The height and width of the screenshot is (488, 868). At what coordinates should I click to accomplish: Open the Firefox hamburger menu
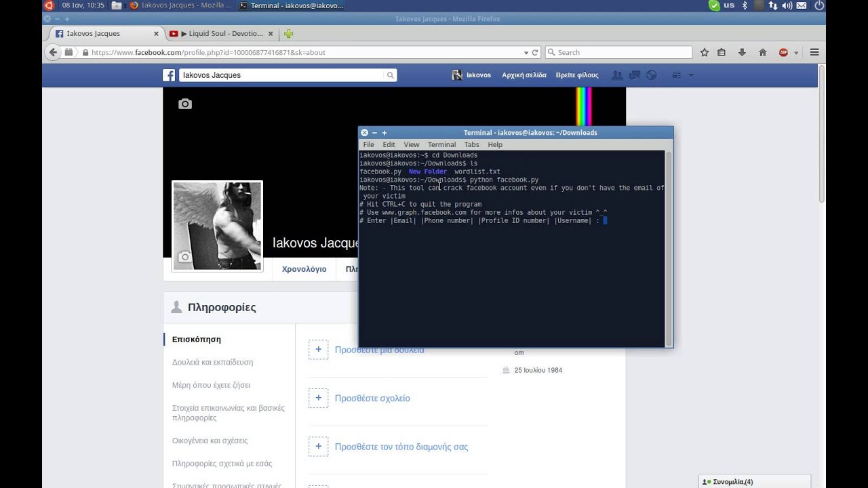point(814,52)
